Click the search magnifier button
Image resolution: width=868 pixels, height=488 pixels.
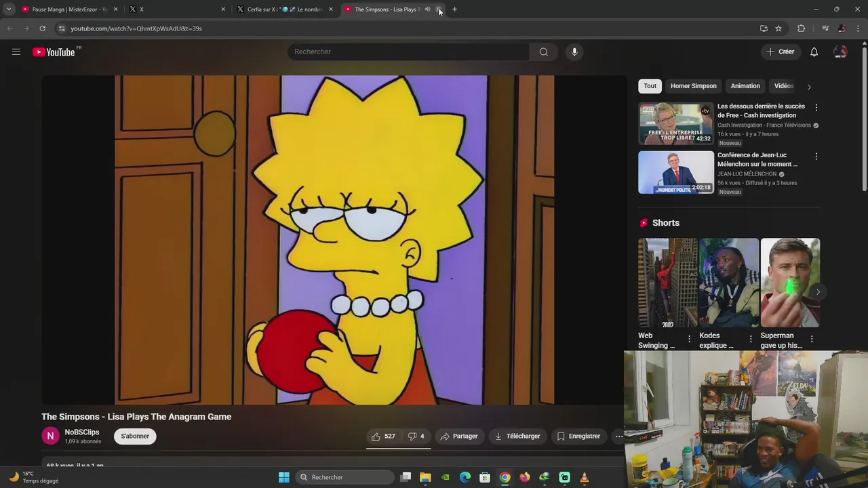[544, 52]
